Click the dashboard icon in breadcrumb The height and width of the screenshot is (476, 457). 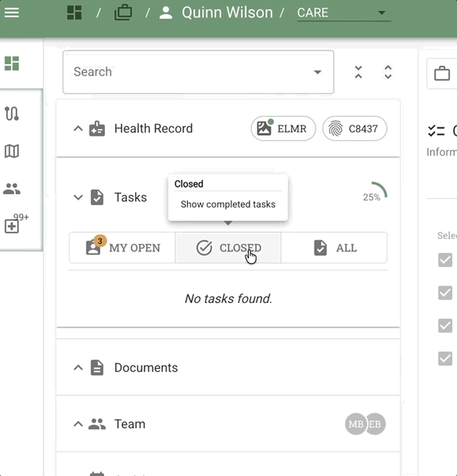coord(74,13)
